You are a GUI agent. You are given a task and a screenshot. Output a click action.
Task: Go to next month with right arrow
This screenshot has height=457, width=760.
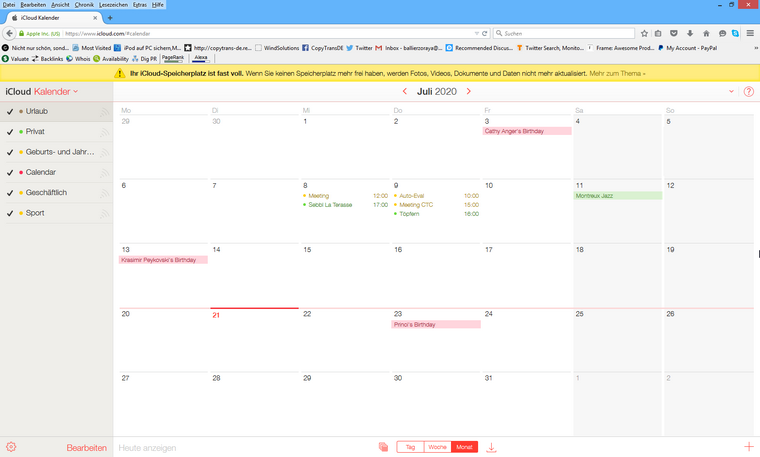pos(468,92)
